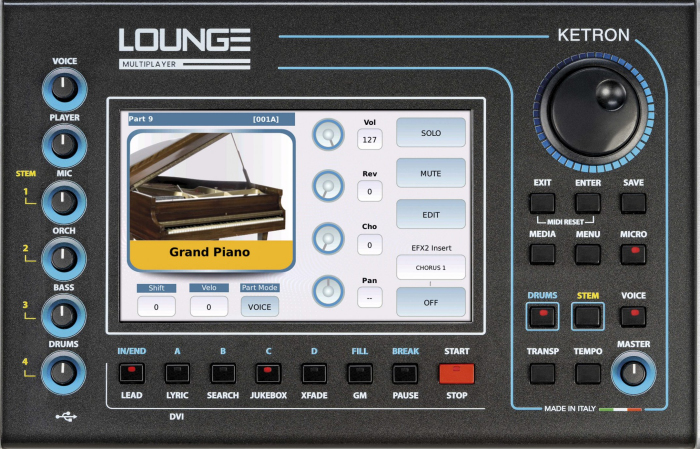Adjust the PLAYER knob
The width and height of the screenshot is (700, 449).
click(x=64, y=146)
